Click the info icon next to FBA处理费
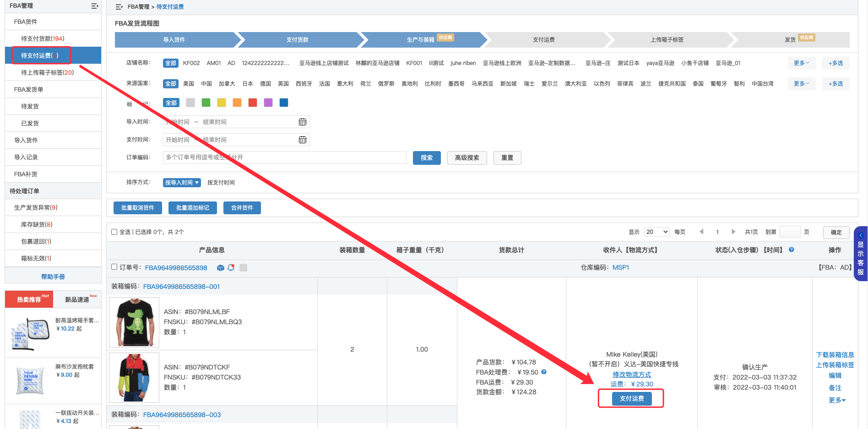 coord(544,372)
